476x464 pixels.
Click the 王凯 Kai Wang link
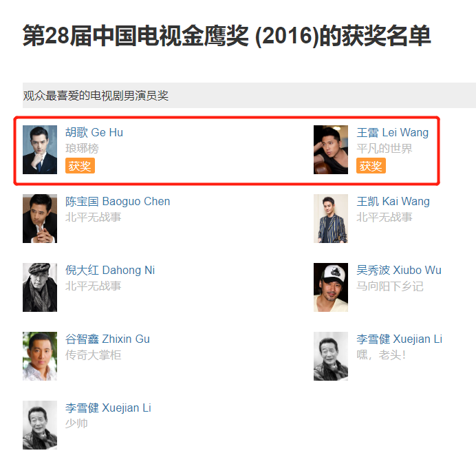[393, 201]
